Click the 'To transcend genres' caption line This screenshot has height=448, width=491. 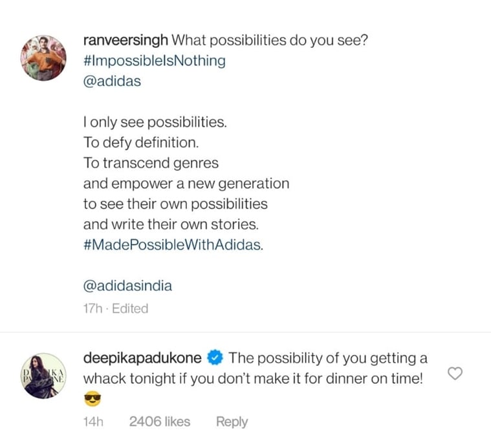151,163
